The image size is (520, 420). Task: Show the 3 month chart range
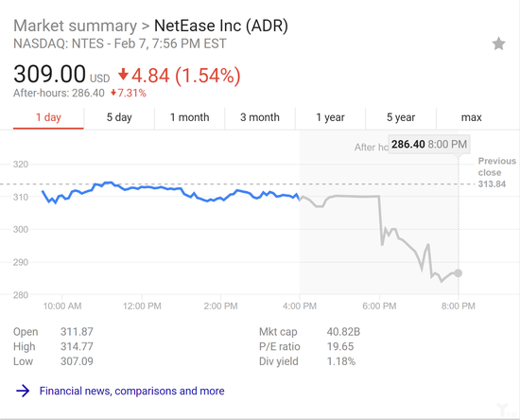[260, 117]
